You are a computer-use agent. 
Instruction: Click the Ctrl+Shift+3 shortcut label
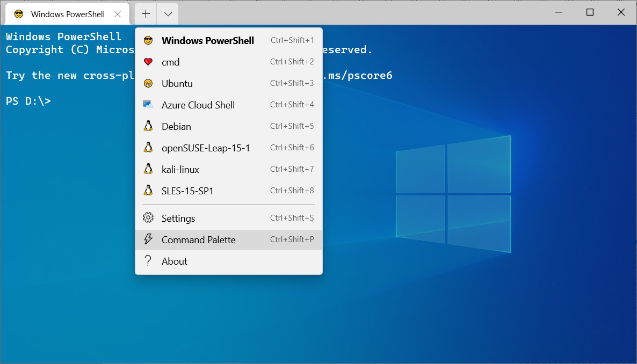[292, 83]
